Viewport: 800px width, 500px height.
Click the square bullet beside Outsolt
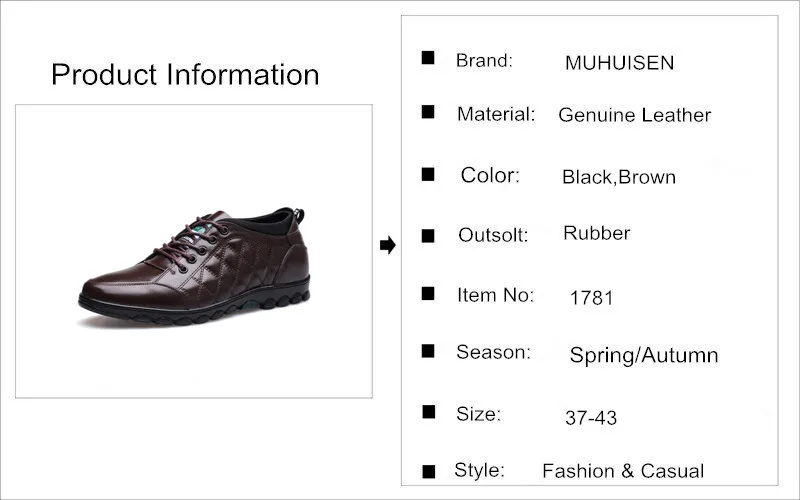pos(428,236)
